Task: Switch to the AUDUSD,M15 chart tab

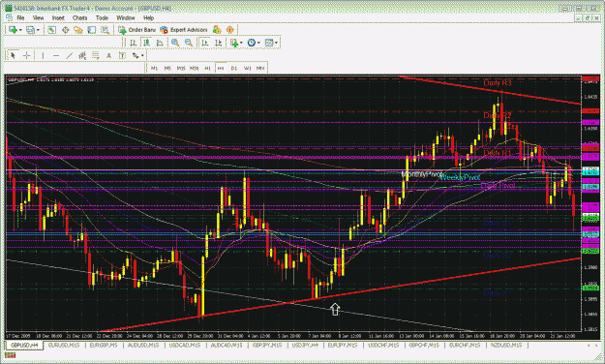Action: [x=143, y=346]
